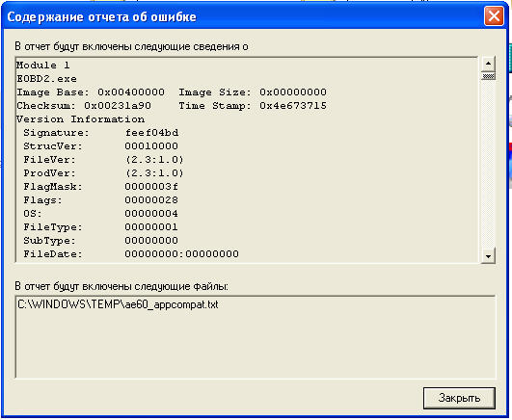The height and width of the screenshot is (420, 512).
Task: Select the ProdVer value (2.3:1.0)
Action: coord(154,173)
